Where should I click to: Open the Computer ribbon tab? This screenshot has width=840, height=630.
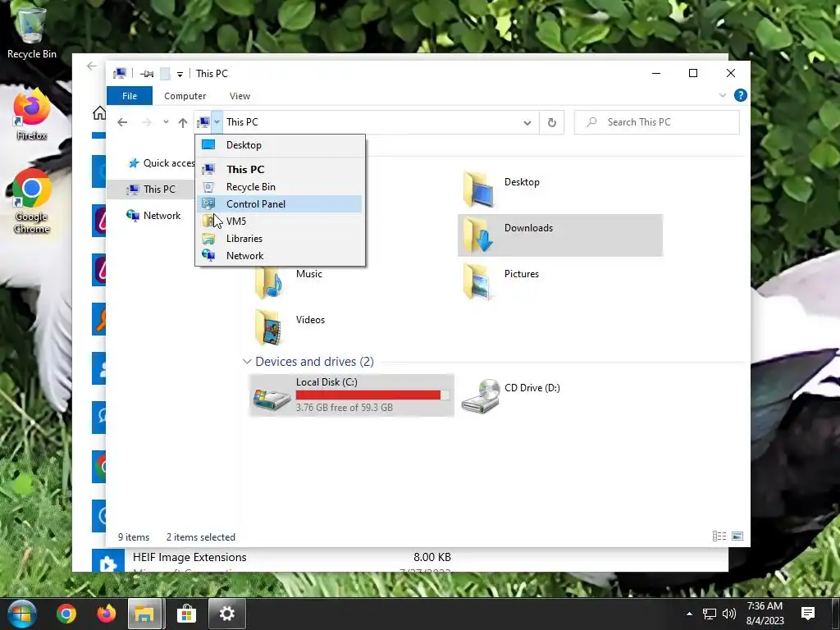pos(185,96)
